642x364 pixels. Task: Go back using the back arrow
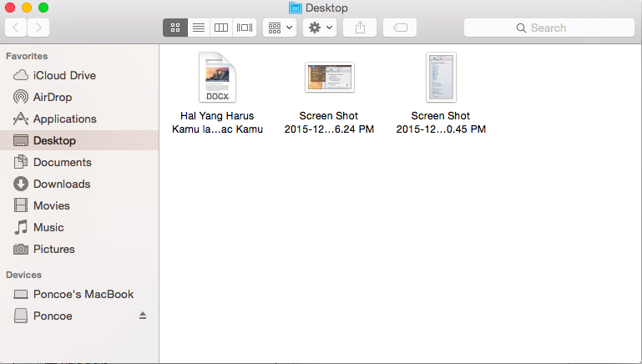click(x=17, y=28)
